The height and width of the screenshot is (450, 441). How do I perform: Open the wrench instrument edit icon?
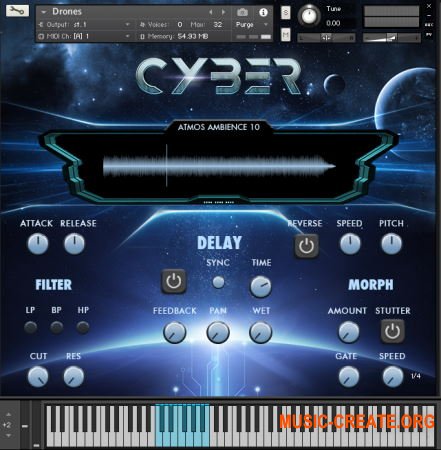[x=17, y=11]
